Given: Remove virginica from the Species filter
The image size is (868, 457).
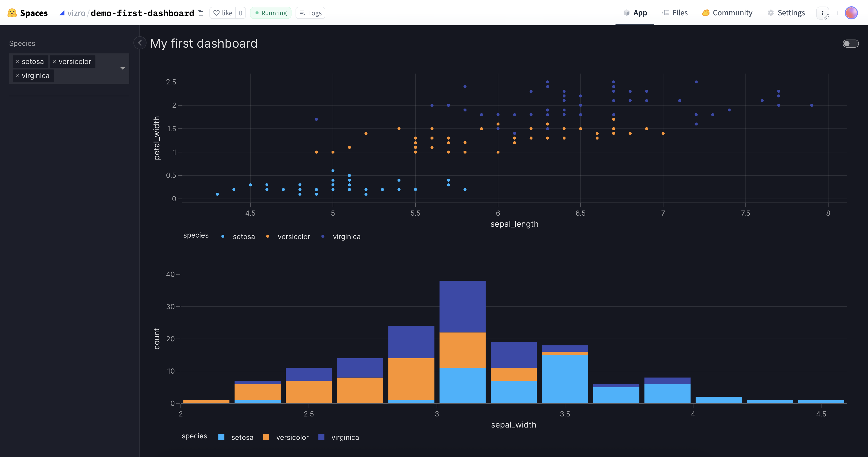Looking at the screenshot, I should coord(18,76).
